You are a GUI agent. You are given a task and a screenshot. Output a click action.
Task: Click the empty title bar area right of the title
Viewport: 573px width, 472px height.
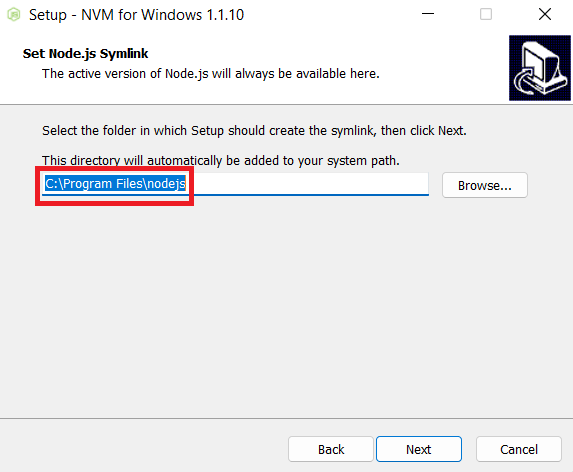point(329,15)
